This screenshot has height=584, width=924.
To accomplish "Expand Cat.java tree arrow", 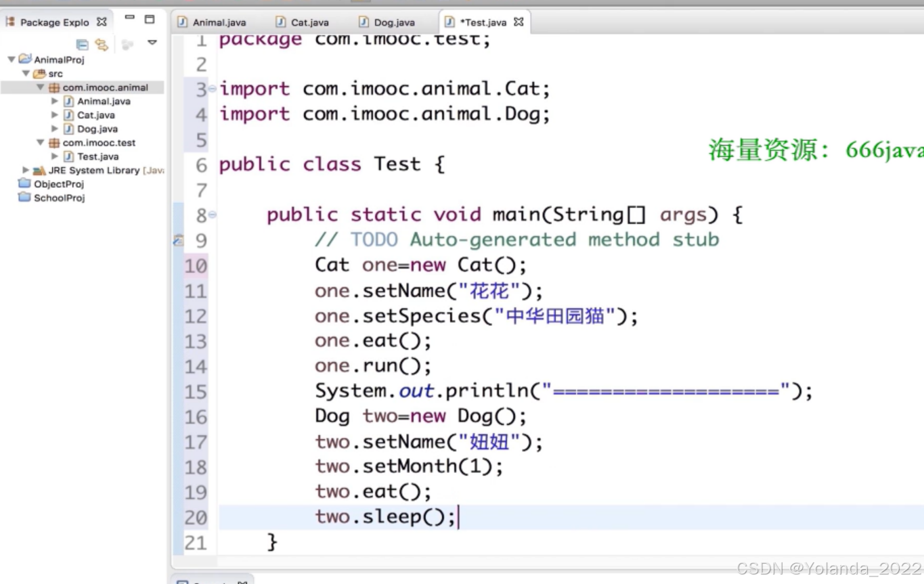I will tap(55, 115).
